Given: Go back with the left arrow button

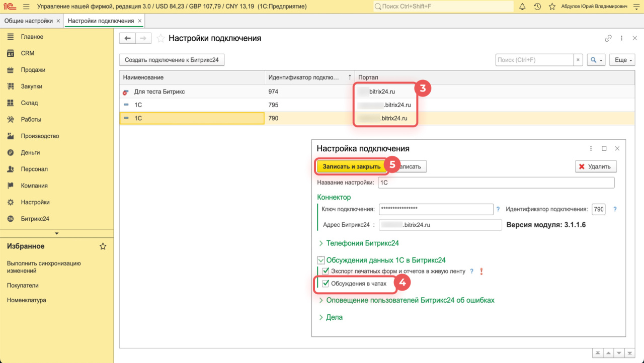Looking at the screenshot, I should [127, 38].
